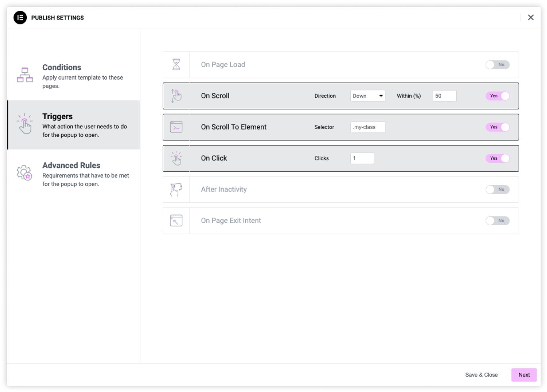Switch to the Advanced Rules tab
The width and height of the screenshot is (547, 392).
coord(74,174)
